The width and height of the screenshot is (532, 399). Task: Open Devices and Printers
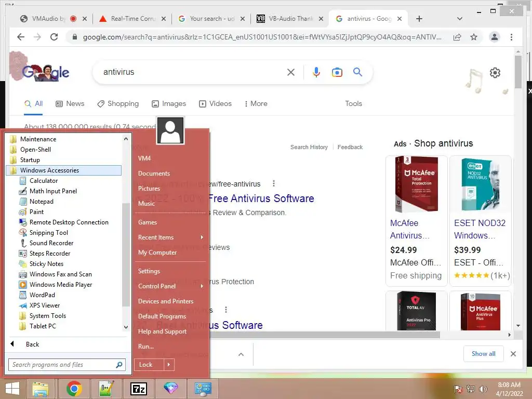coord(166,301)
